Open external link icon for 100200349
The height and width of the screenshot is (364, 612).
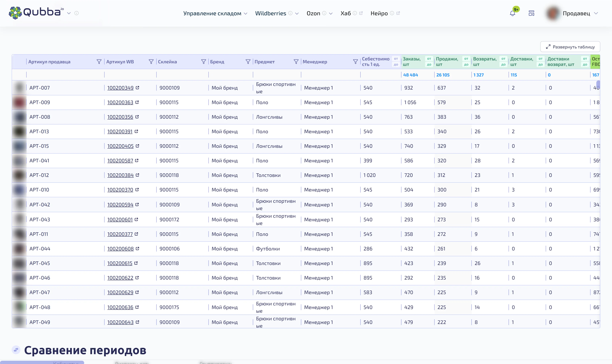click(x=138, y=88)
